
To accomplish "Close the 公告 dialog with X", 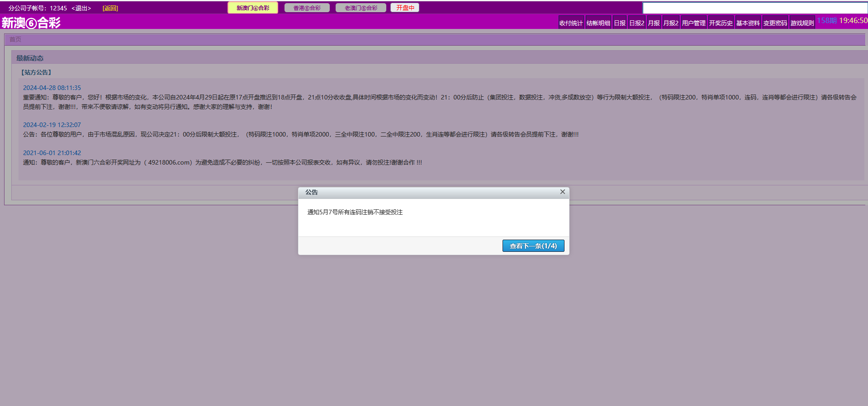I will [562, 192].
